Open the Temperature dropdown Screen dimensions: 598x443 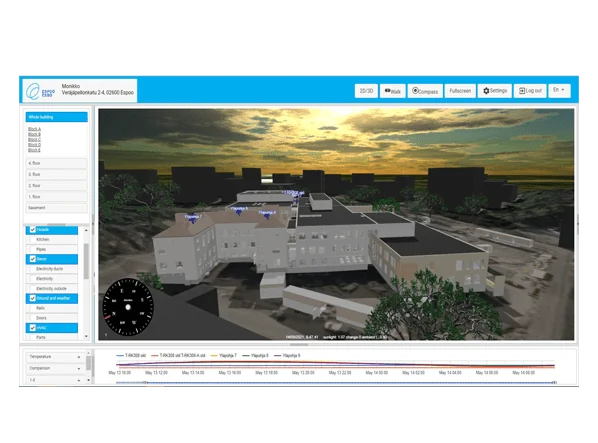point(55,357)
